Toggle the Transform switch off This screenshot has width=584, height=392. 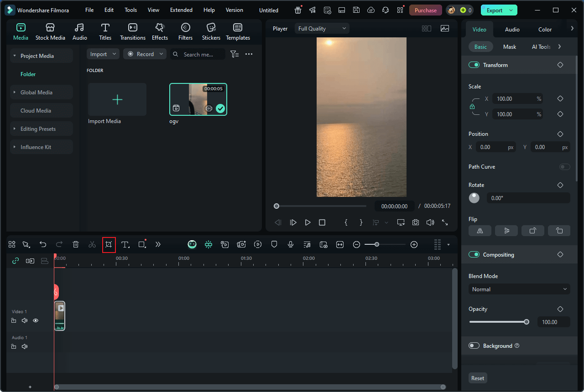click(x=474, y=65)
